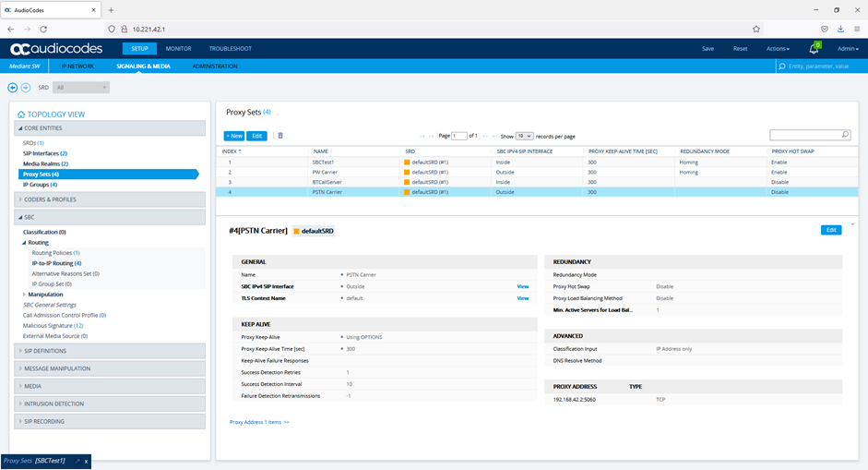The image size is (868, 470).
Task: Select the BTCallServer table row
Action: pyautogui.click(x=537, y=182)
